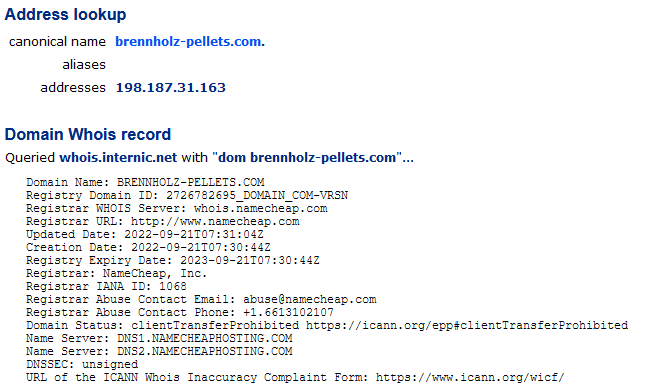Select the Domain Name BRENNHOLZ-PELLETS.COM line

coord(145,182)
